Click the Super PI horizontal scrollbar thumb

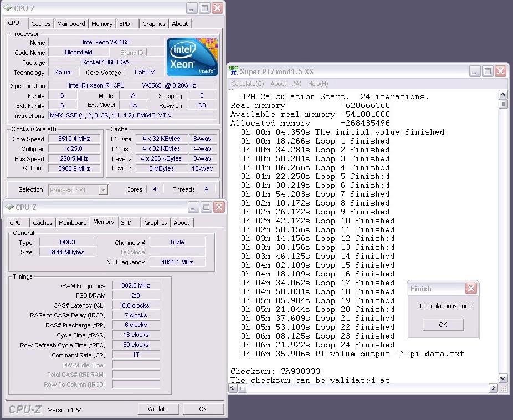242,388
